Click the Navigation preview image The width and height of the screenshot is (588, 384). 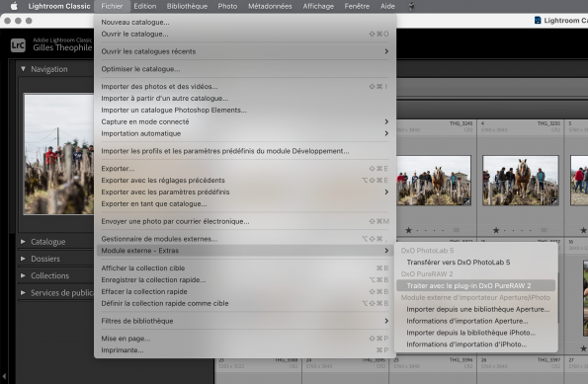tap(59, 154)
